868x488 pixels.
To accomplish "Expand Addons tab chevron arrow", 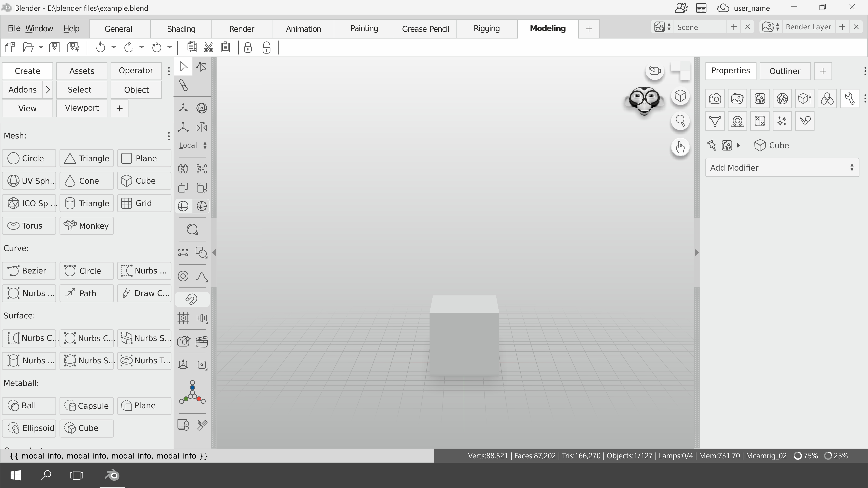I will (48, 90).
